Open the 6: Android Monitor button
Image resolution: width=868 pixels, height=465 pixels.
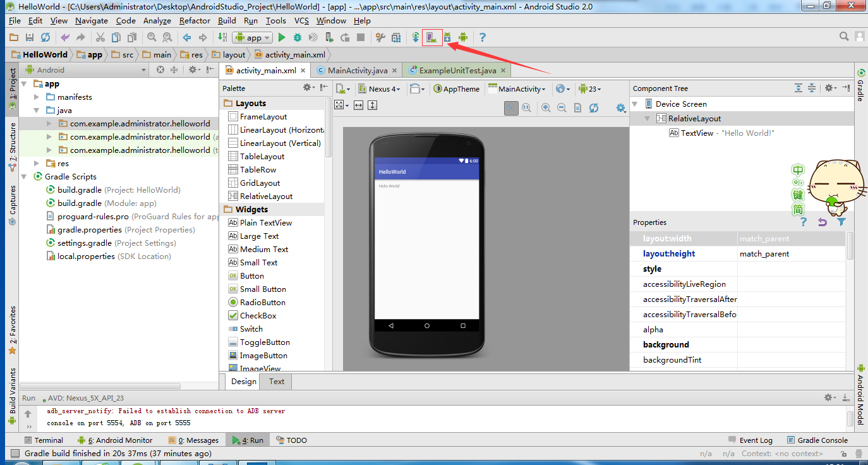click(115, 440)
